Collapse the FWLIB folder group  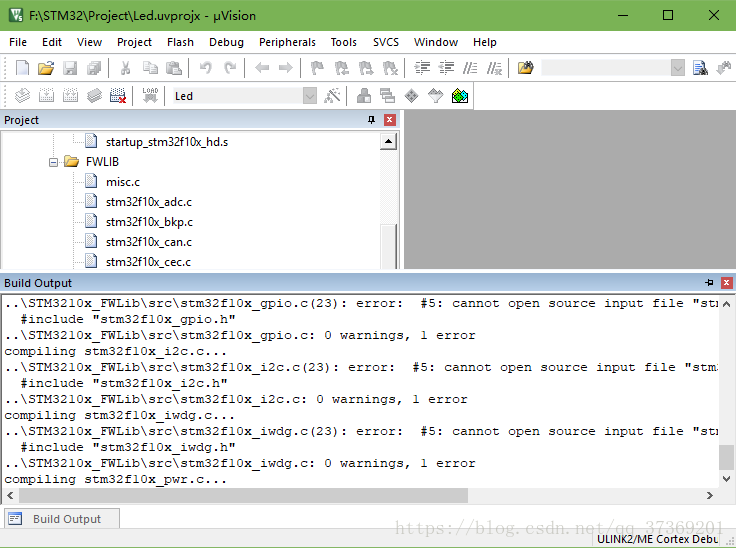pos(53,162)
